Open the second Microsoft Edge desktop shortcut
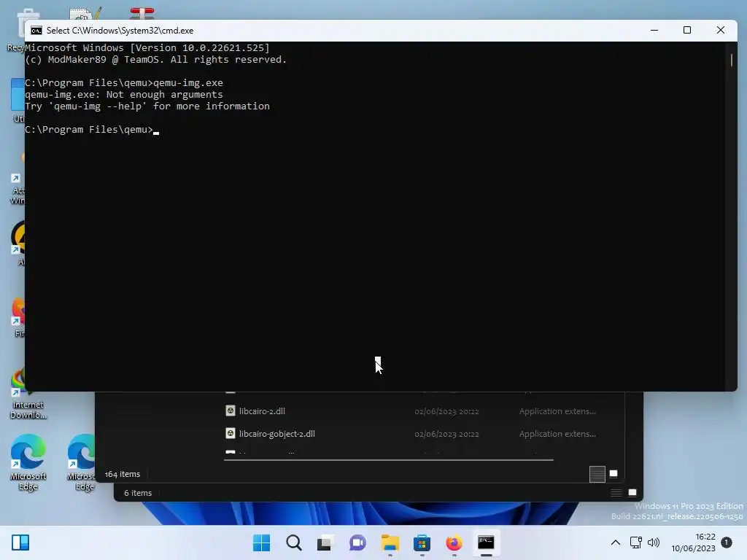 tap(82, 462)
